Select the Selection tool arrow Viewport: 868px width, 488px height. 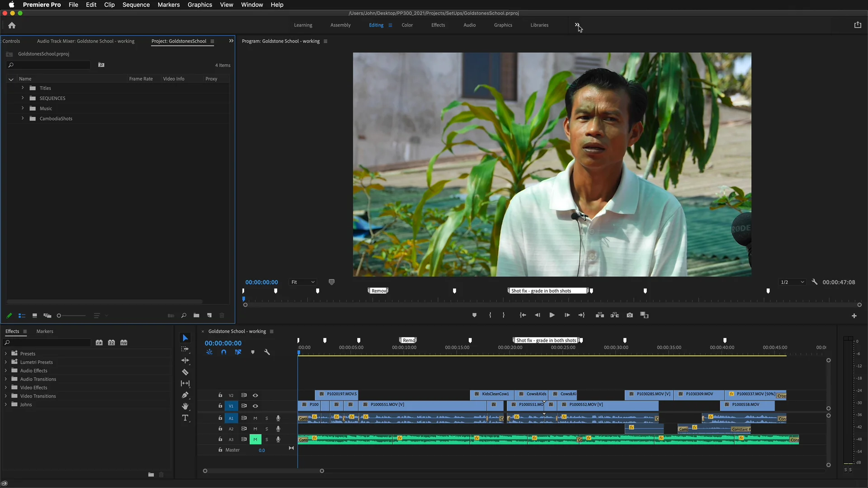pos(185,338)
